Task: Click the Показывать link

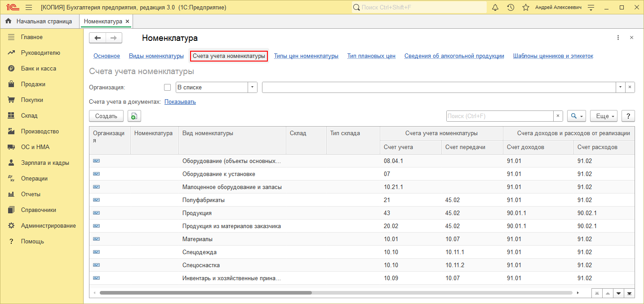Action: 180,102
